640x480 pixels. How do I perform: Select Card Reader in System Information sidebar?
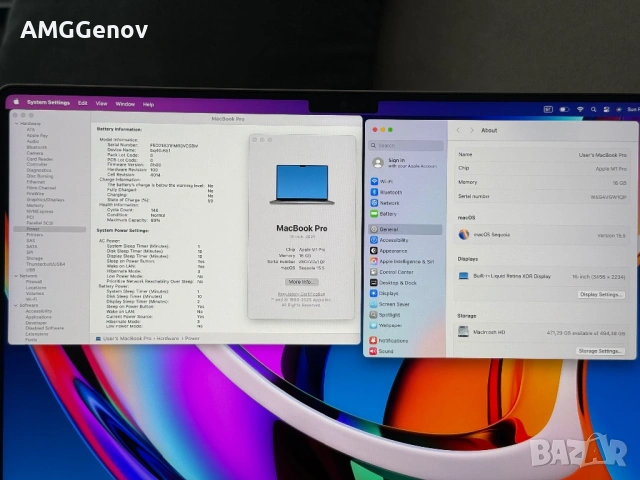(40, 159)
